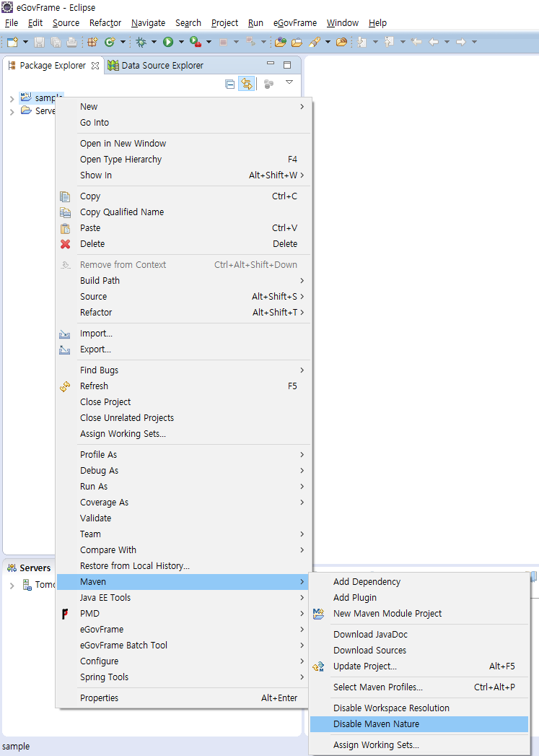
Task: Open the Build Path submenu
Action: (100, 281)
